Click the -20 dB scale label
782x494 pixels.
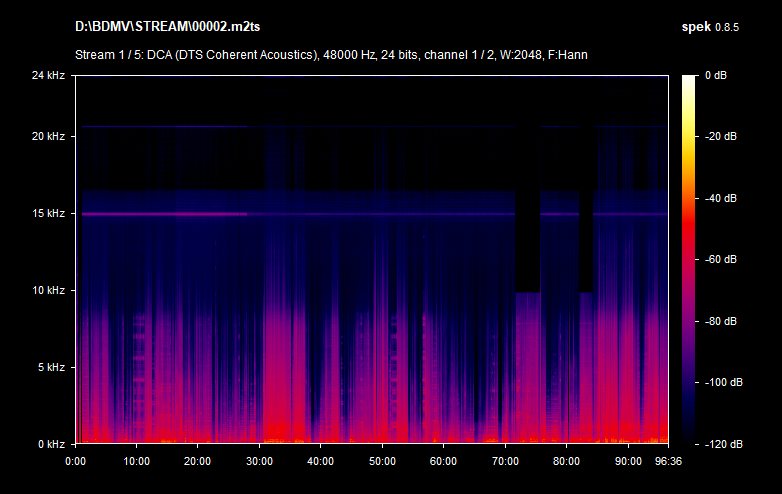pyautogui.click(x=720, y=137)
